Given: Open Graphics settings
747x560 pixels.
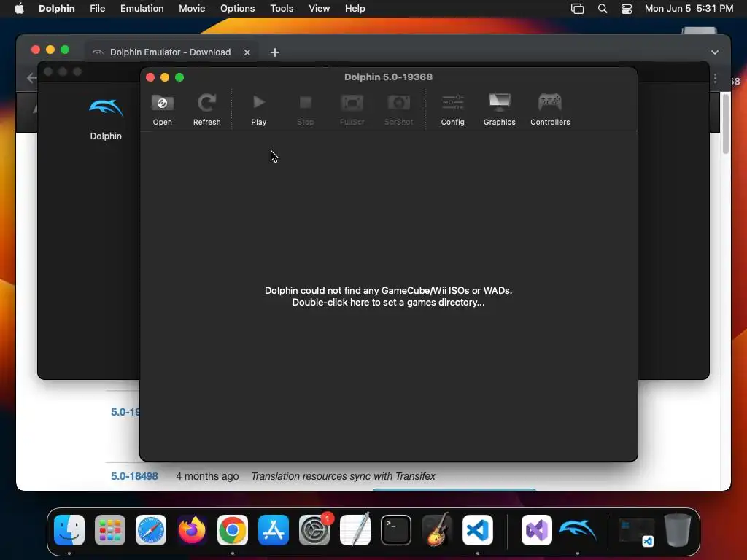Looking at the screenshot, I should point(499,109).
